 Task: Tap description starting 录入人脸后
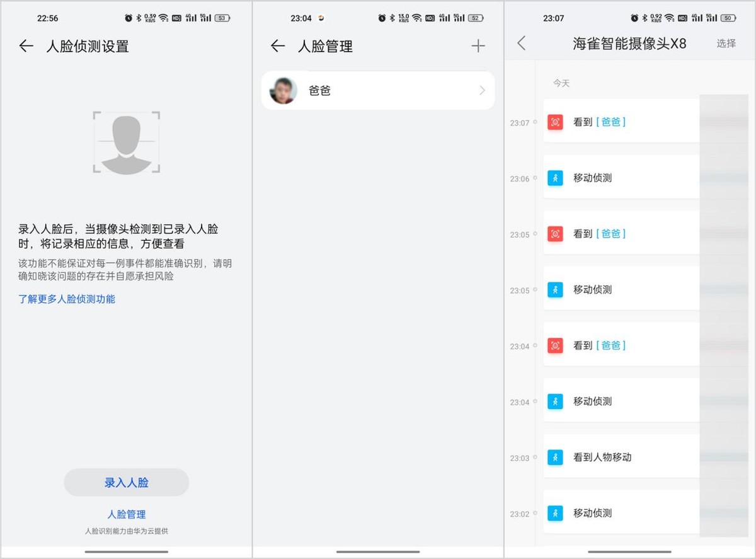point(118,236)
